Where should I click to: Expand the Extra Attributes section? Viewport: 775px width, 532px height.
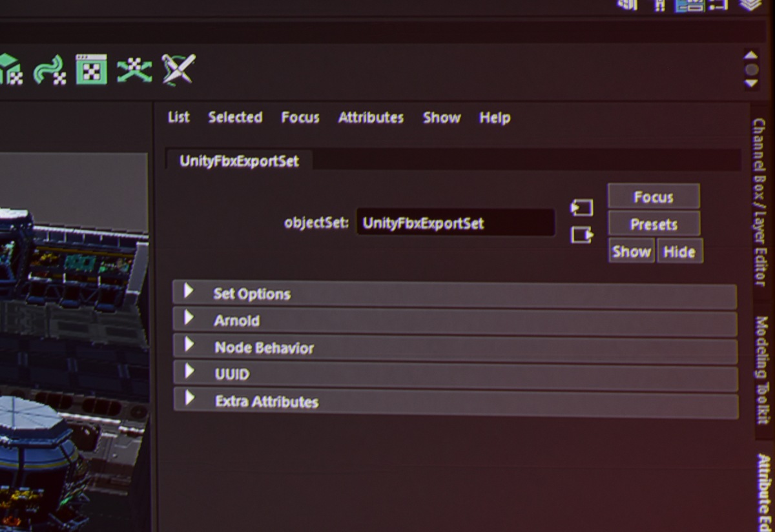click(455, 404)
